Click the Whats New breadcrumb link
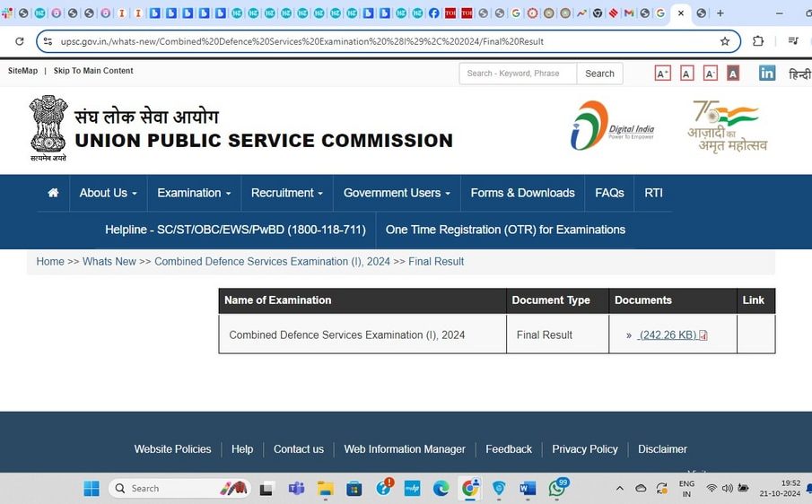Viewport: 812px width, 504px height. (109, 262)
